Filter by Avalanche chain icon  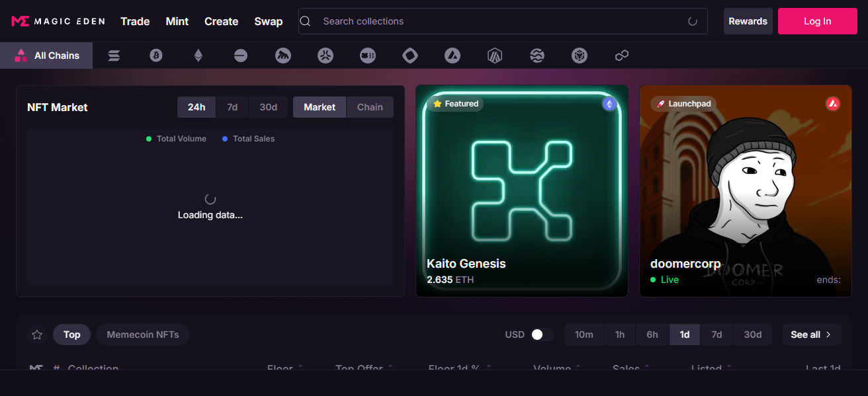(453, 56)
